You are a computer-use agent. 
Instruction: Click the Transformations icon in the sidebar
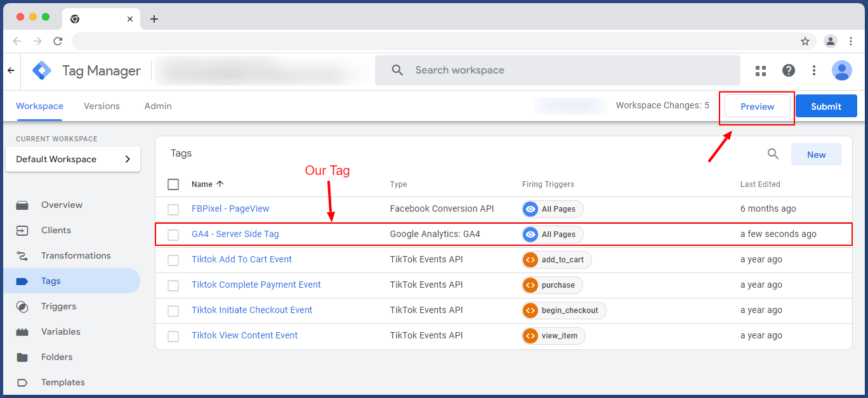[22, 255]
